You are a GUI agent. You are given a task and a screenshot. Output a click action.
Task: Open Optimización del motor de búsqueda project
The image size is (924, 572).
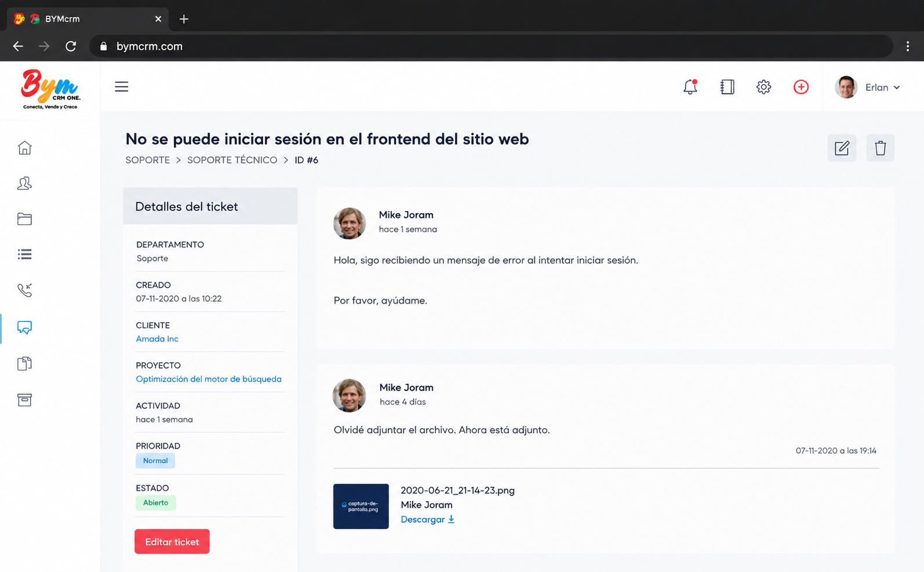[209, 379]
